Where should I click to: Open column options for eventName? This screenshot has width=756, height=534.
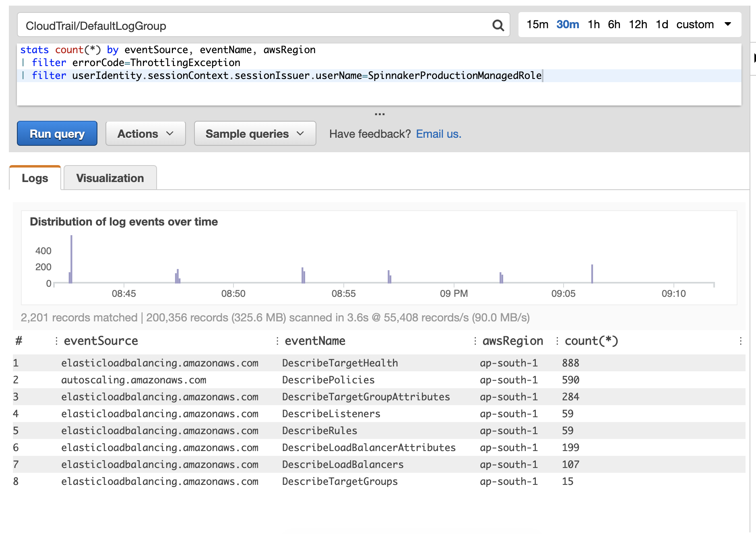pyautogui.click(x=277, y=341)
